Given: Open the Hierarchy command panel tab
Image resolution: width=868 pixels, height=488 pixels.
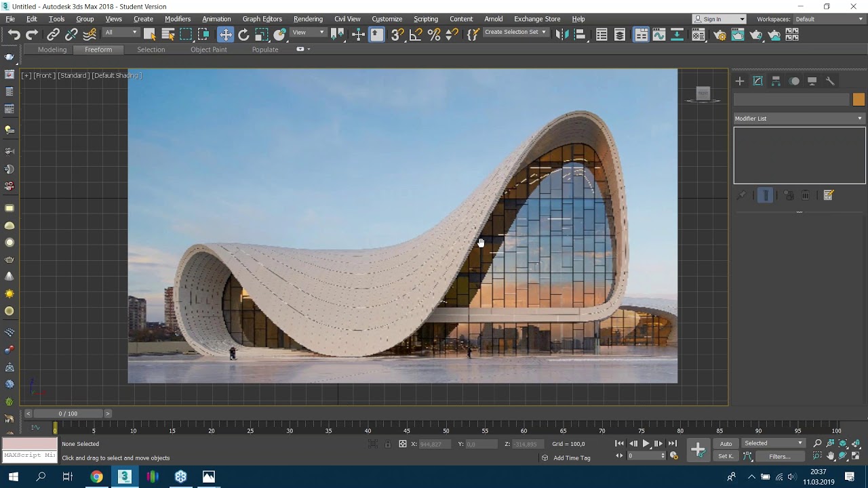Looking at the screenshot, I should point(776,81).
